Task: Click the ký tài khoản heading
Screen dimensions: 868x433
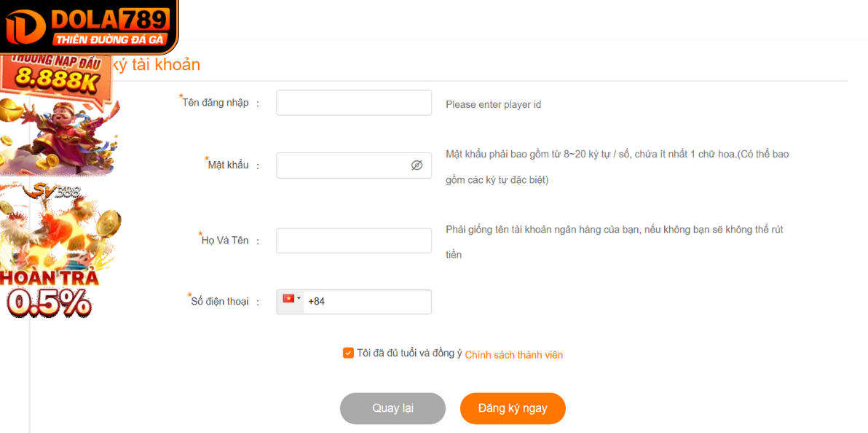Action: point(157,65)
